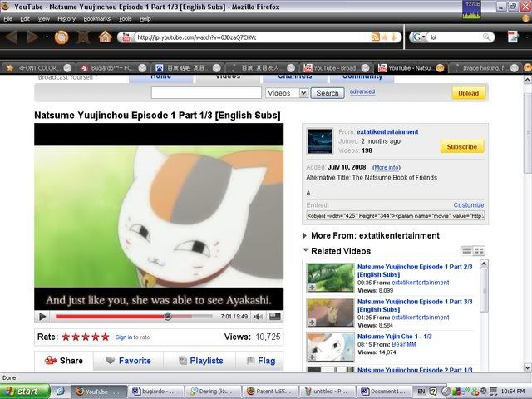Close the YouTube - Natsu tab
This screenshot has width=532, height=399.
440,68
